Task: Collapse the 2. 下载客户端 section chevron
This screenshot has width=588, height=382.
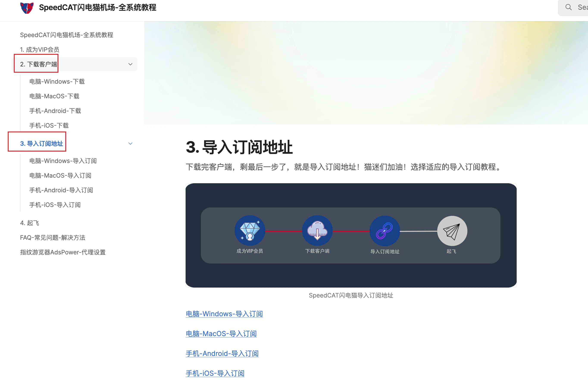Action: [130, 64]
